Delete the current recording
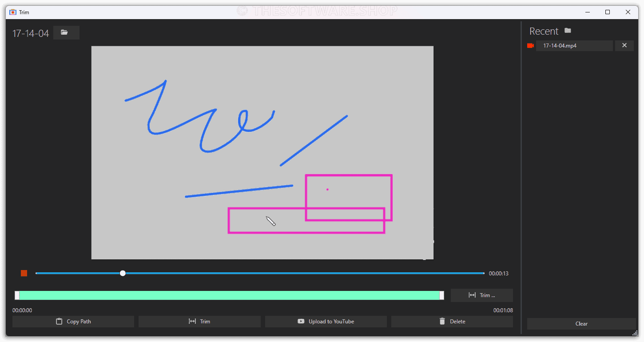 [452, 322]
